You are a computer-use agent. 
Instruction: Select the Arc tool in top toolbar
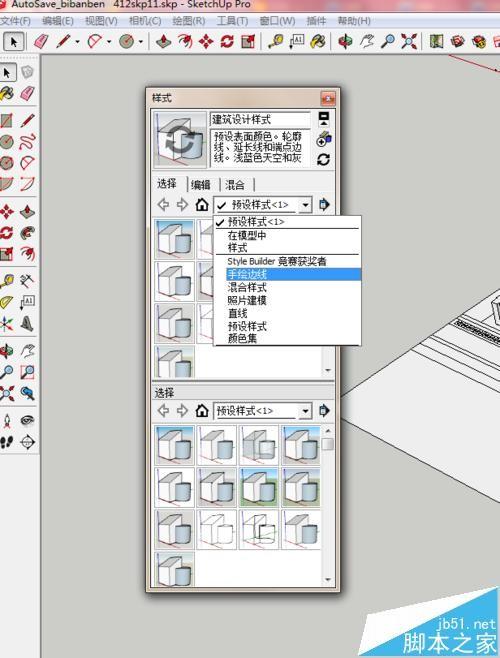[95, 42]
